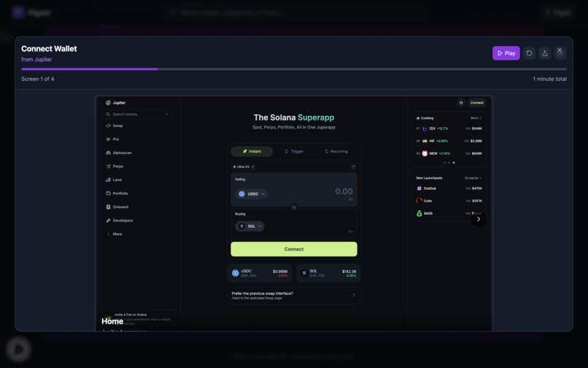Viewport: 588px width, 368px height.
Task: Click the small Connect button in the header
Action: (x=477, y=102)
